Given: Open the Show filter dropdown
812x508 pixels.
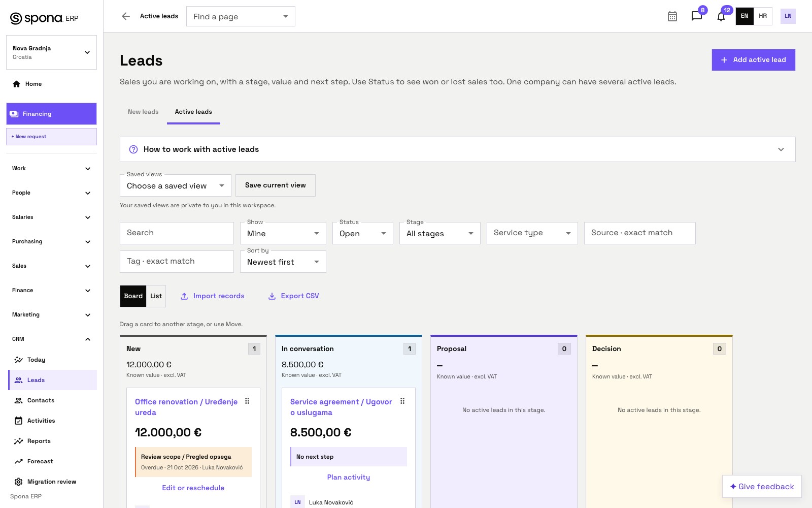Looking at the screenshot, I should (x=283, y=233).
